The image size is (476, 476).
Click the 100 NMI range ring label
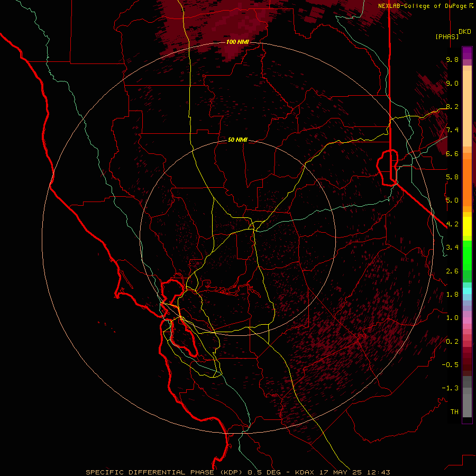(x=237, y=42)
